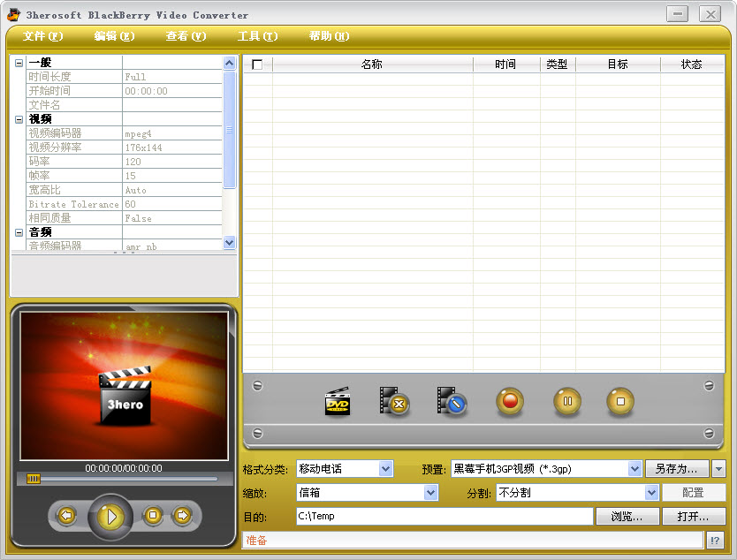Sort file list by 时间 column
The image size is (737, 560).
[x=506, y=64]
